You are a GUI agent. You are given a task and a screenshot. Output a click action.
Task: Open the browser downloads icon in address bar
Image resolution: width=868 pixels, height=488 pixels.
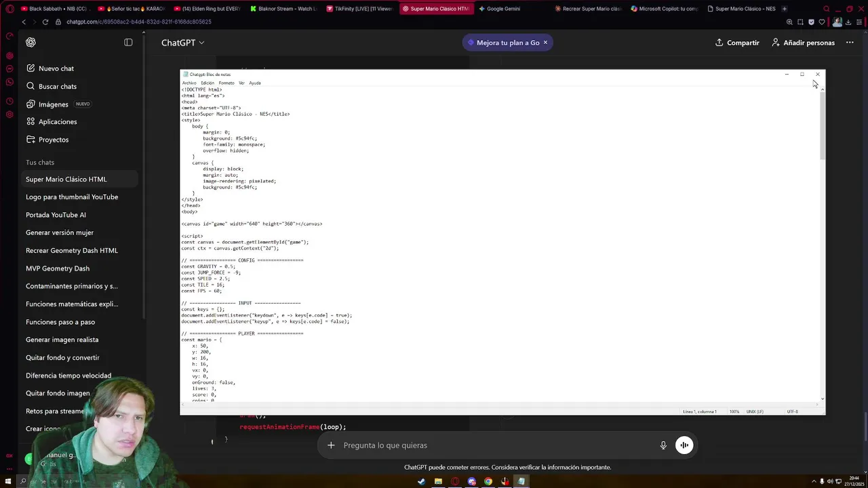(848, 22)
